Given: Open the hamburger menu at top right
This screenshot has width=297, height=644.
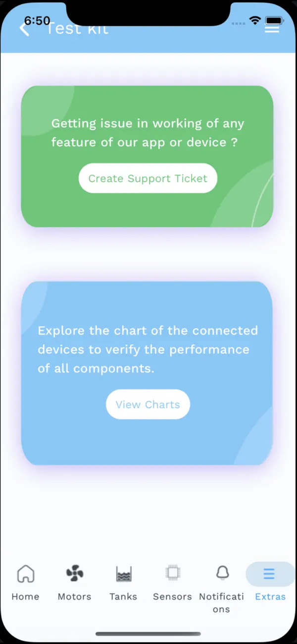Looking at the screenshot, I should pos(272,28).
